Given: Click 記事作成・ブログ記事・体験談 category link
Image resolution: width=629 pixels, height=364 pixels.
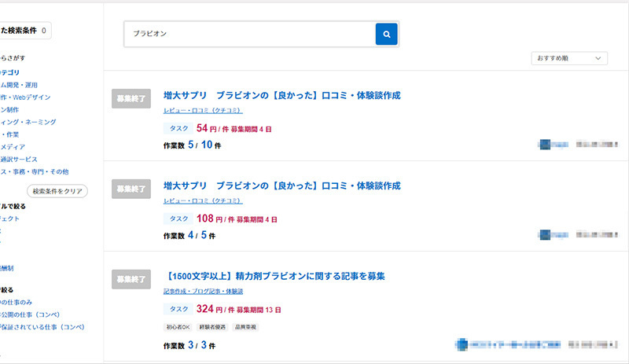Looking at the screenshot, I should [203, 292].
